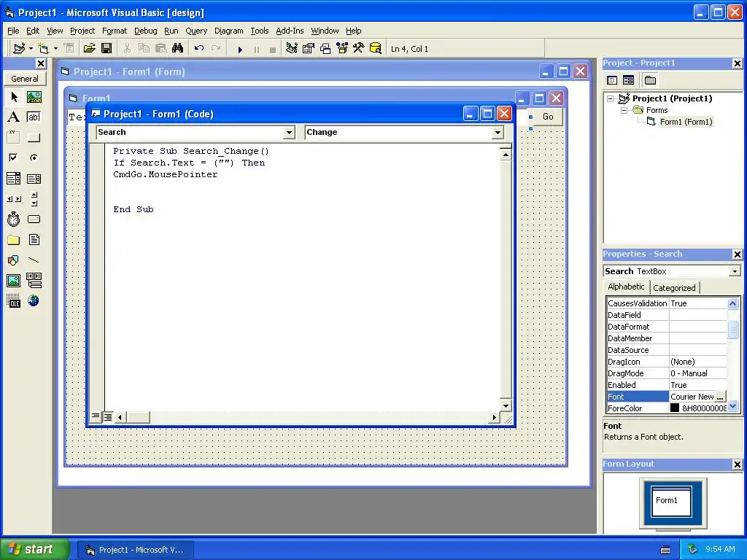Screen dimensions: 747x560
Task: Open the Data View Window toolbar icon
Action: tap(376, 48)
